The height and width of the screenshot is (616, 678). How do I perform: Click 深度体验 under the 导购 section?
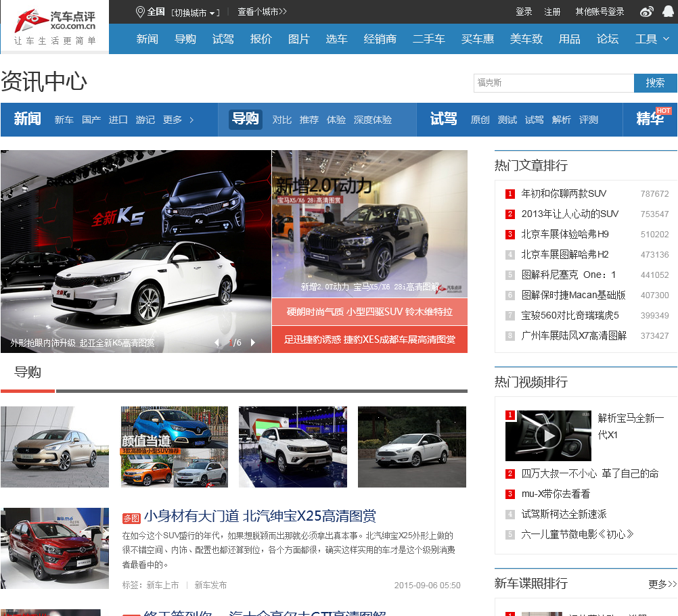pos(373,120)
